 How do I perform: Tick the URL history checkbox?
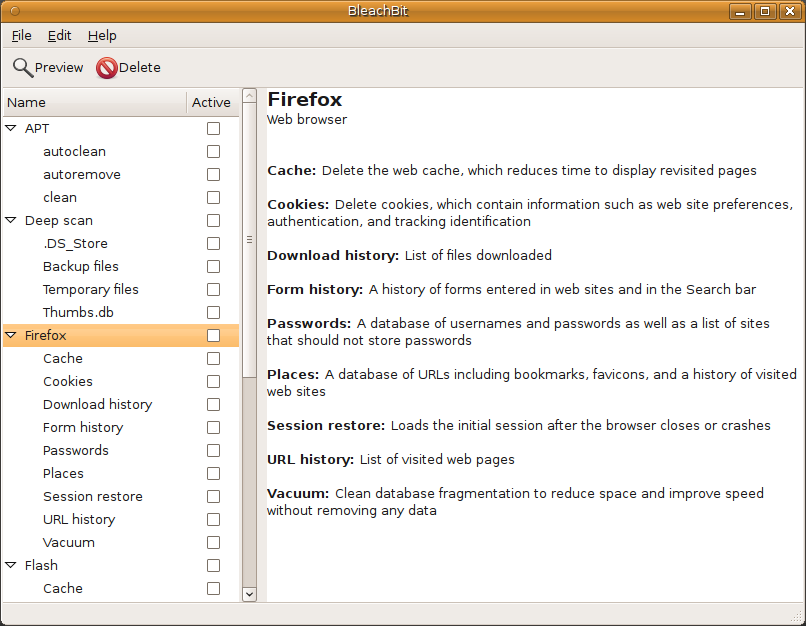pos(213,520)
